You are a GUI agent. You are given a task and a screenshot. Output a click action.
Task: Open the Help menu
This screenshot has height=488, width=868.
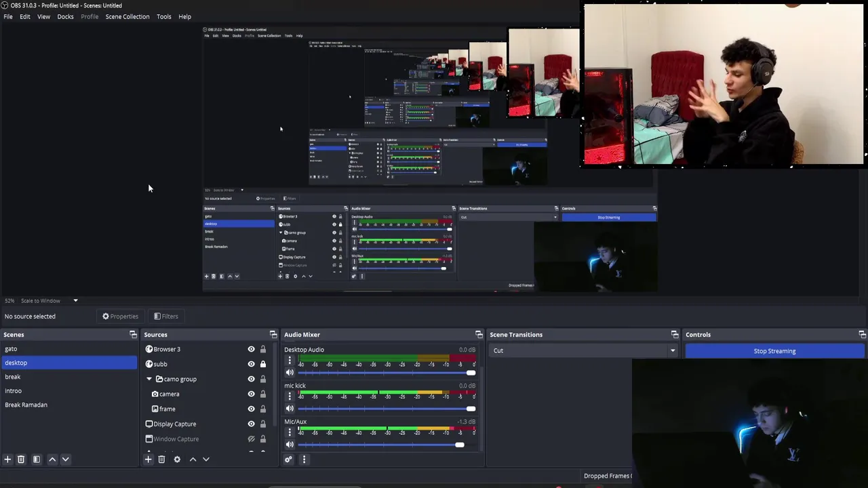tap(185, 16)
